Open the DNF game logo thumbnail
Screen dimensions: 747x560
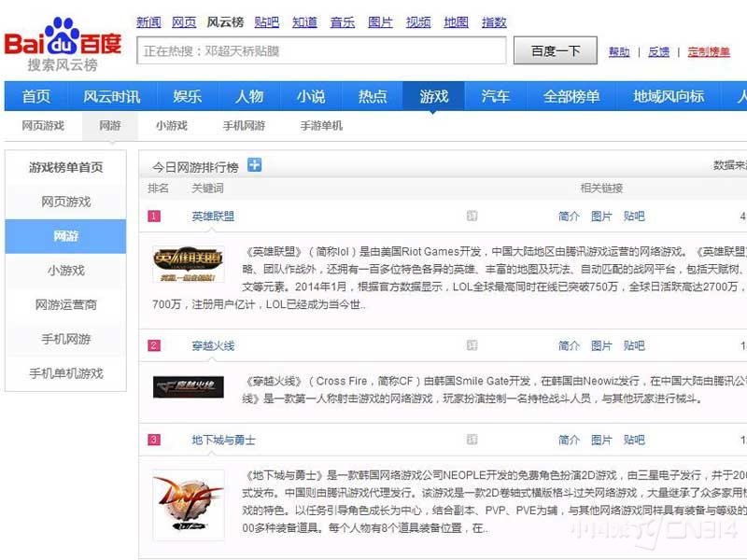189,505
